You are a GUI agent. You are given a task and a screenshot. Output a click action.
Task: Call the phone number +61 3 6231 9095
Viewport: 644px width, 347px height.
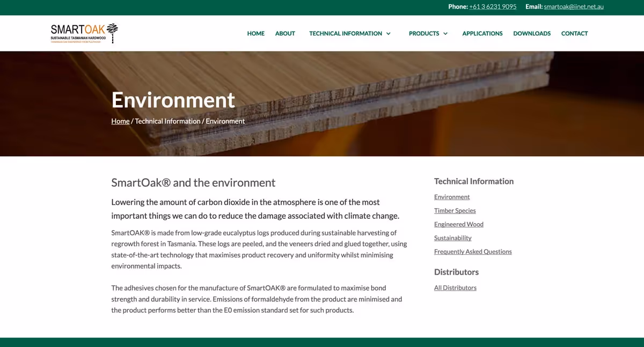pyautogui.click(x=493, y=6)
